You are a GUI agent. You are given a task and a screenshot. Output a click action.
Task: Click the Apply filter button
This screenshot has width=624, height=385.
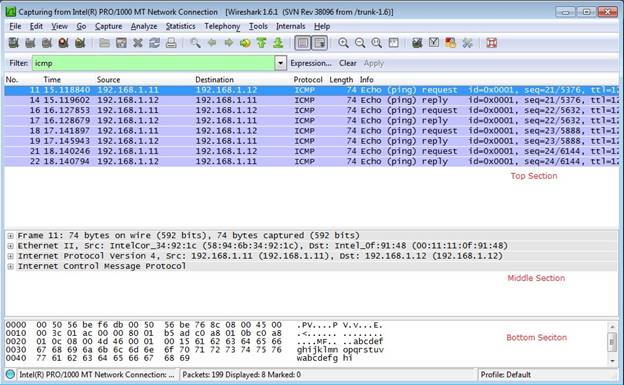tap(374, 63)
